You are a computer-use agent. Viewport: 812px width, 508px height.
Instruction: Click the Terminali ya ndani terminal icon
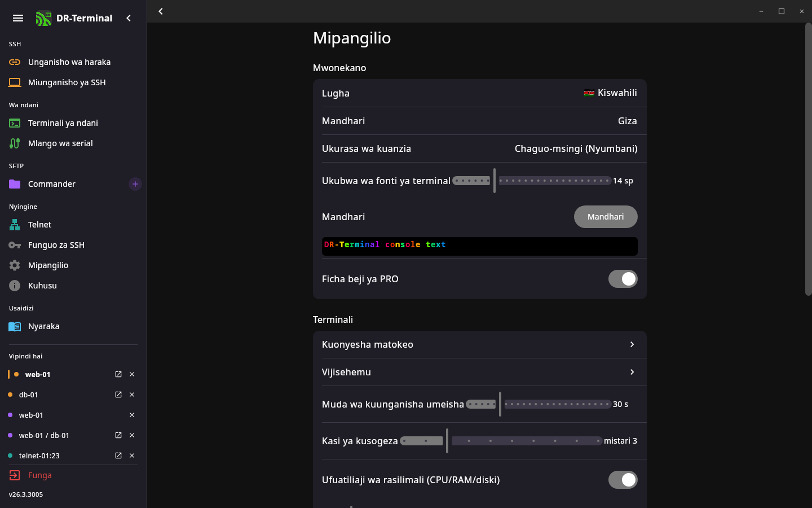15,123
